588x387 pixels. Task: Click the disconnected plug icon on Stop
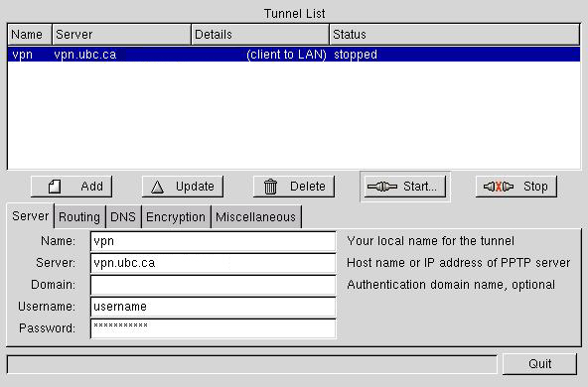[x=499, y=187]
